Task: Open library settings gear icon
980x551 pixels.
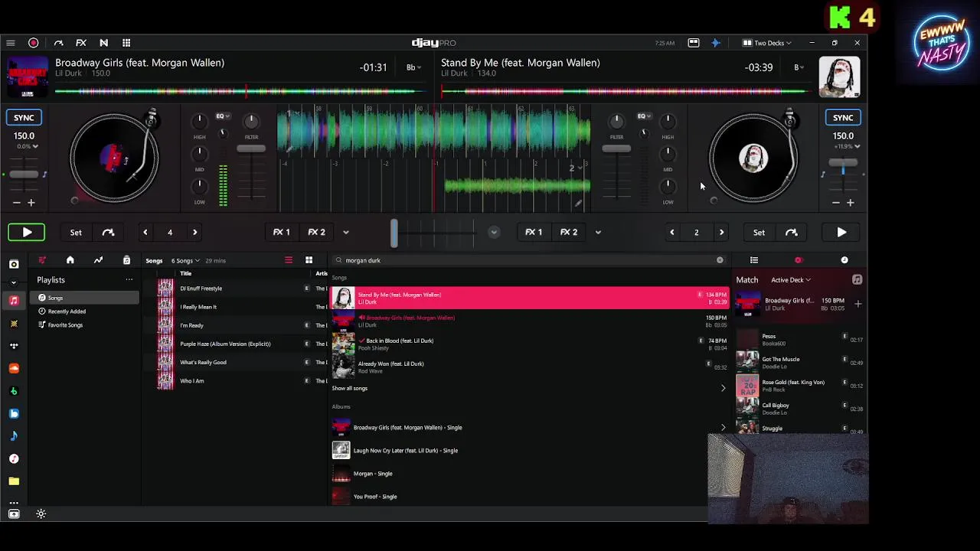Action: click(41, 514)
